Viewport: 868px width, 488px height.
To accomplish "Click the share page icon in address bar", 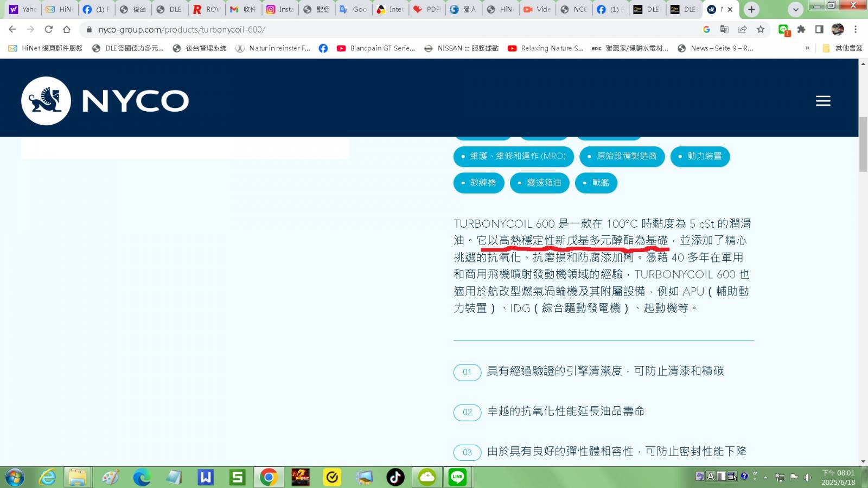I will (x=743, y=29).
